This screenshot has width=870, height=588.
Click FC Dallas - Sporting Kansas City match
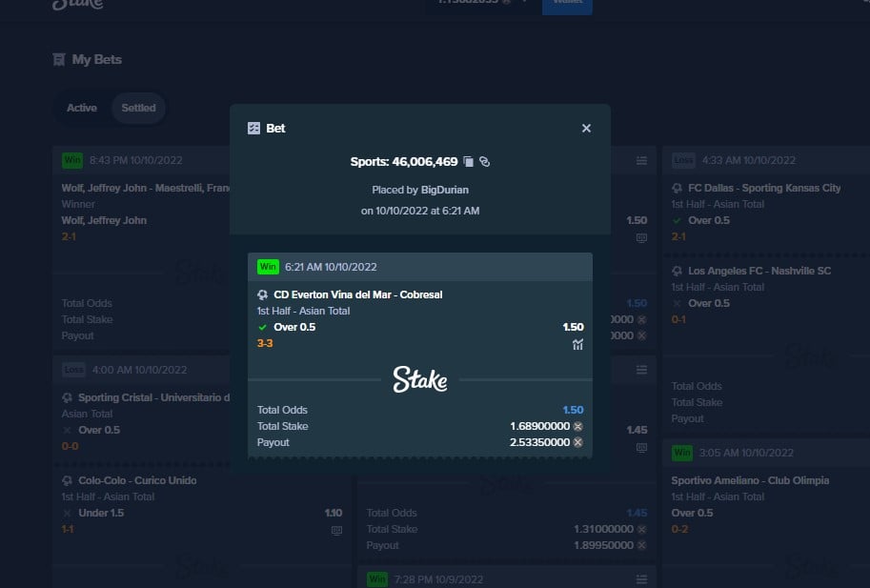(764, 188)
